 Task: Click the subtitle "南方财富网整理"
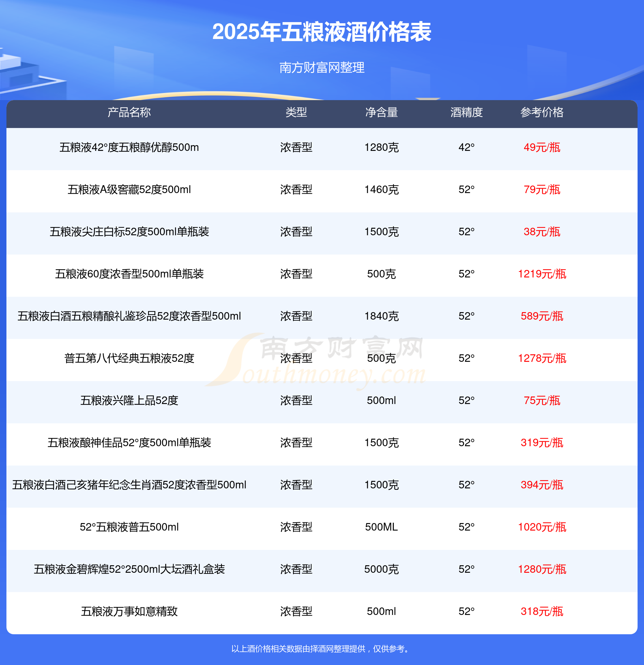pos(322,68)
